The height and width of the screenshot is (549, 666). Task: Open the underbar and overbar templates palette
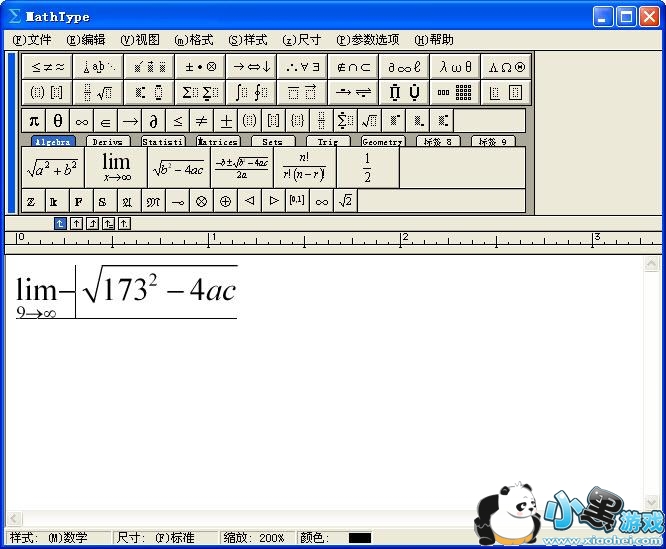(302, 92)
